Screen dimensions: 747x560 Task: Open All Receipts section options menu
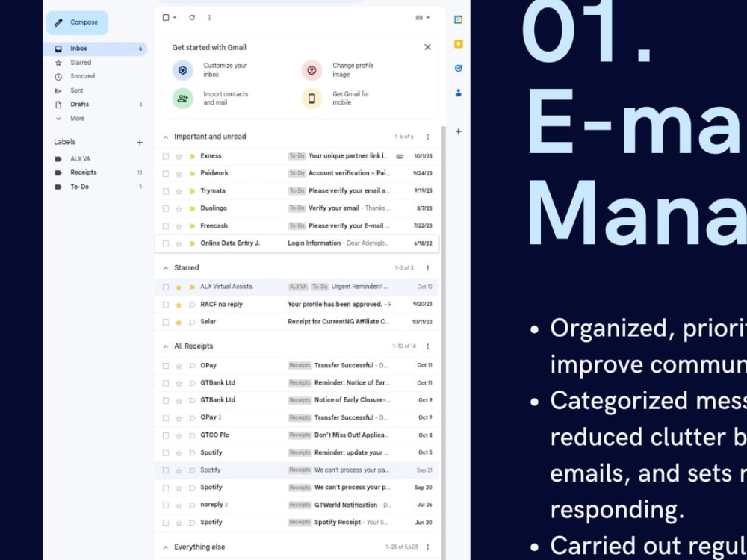(x=428, y=346)
